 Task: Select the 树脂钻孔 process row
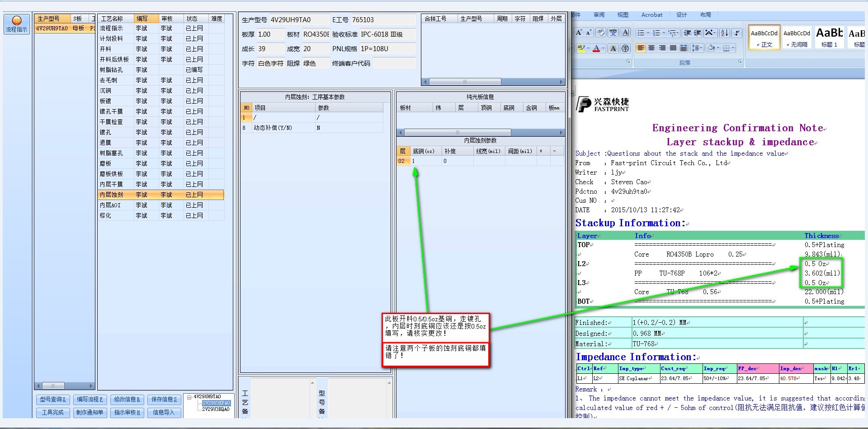pos(161,70)
